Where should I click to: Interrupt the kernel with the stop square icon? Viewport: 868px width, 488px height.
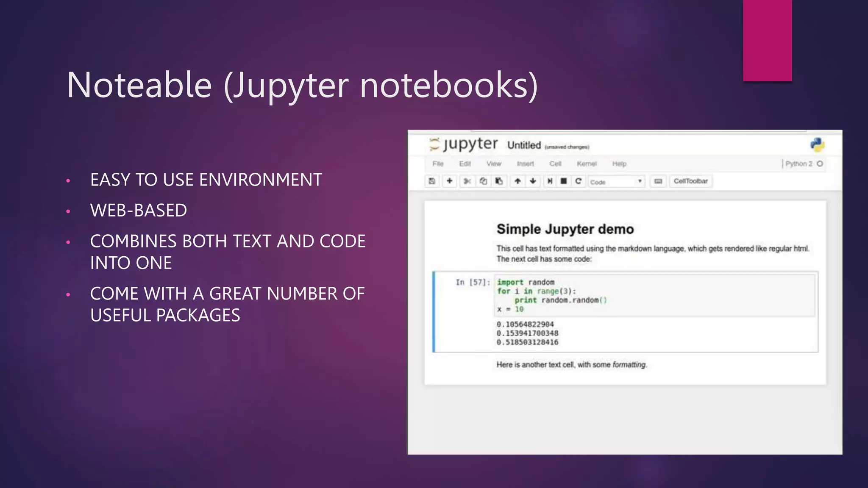pyautogui.click(x=564, y=181)
